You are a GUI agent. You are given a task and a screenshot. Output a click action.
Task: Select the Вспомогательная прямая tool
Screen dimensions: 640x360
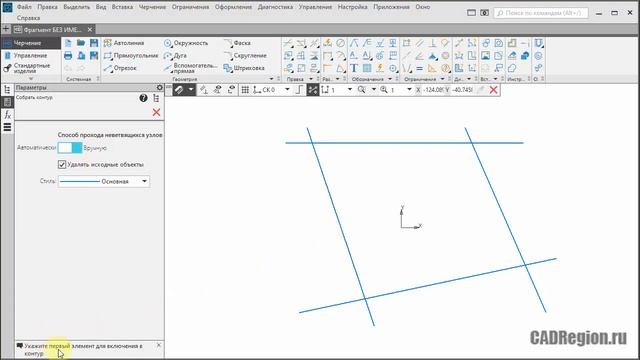coord(190,68)
